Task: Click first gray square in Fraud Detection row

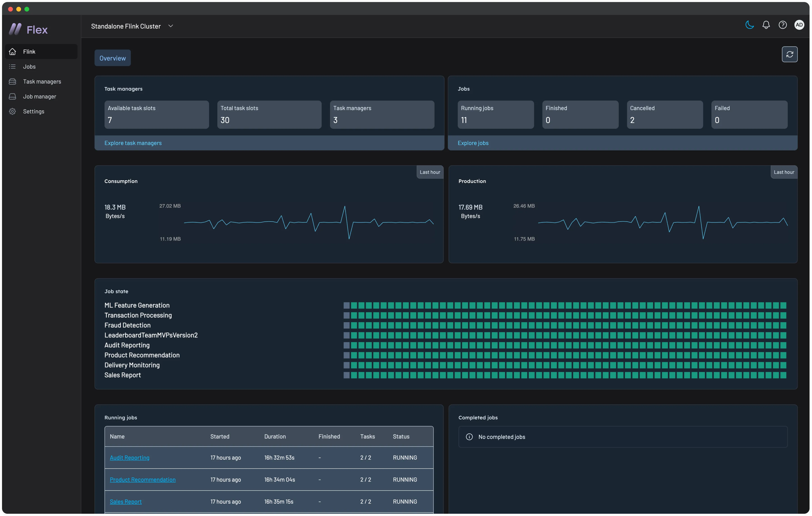Action: click(346, 325)
